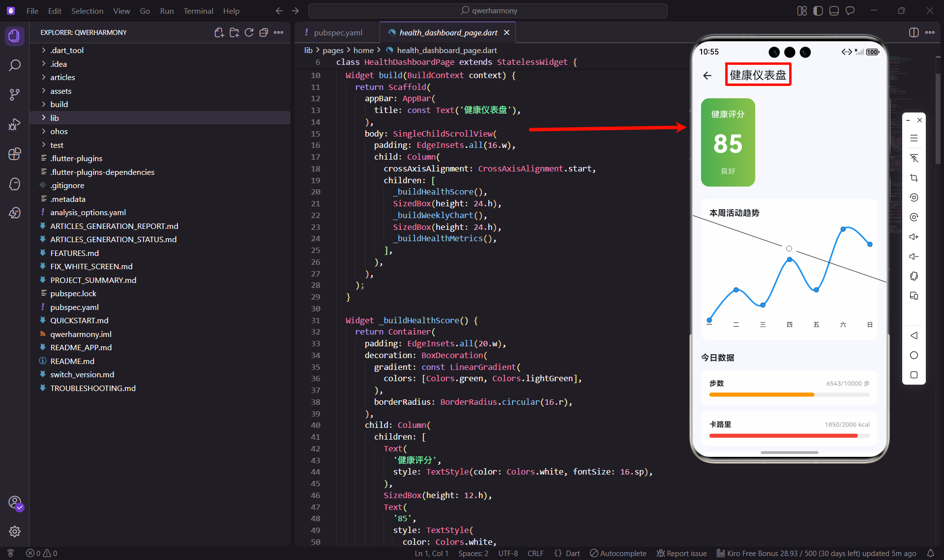Open the Terminal menu

[x=198, y=11]
